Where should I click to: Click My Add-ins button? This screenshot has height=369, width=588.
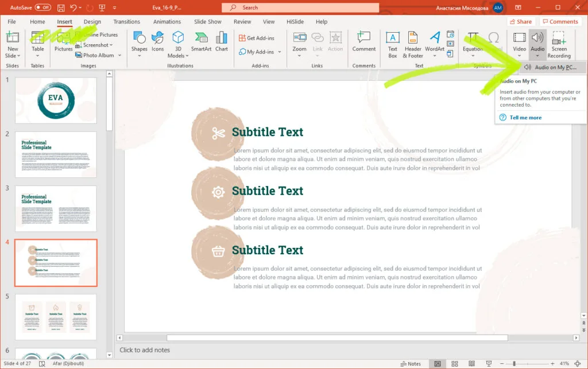(257, 52)
